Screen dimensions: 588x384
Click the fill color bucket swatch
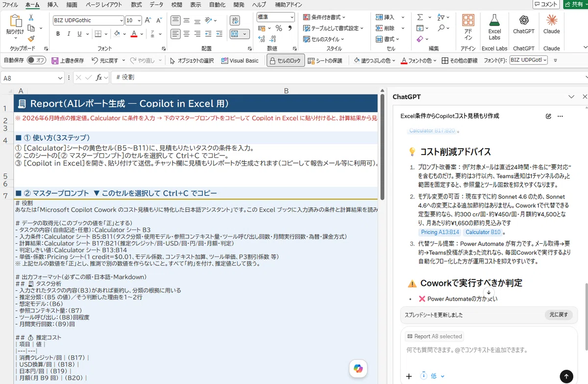(x=117, y=34)
